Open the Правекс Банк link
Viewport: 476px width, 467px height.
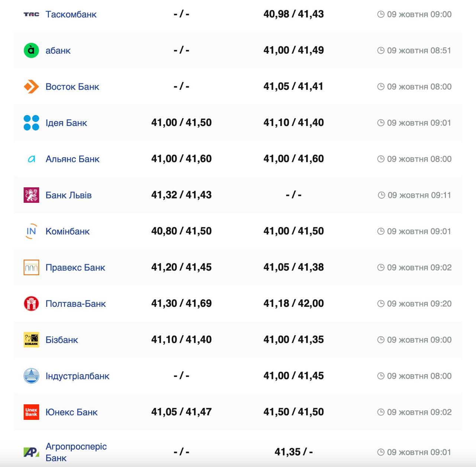pyautogui.click(x=75, y=267)
